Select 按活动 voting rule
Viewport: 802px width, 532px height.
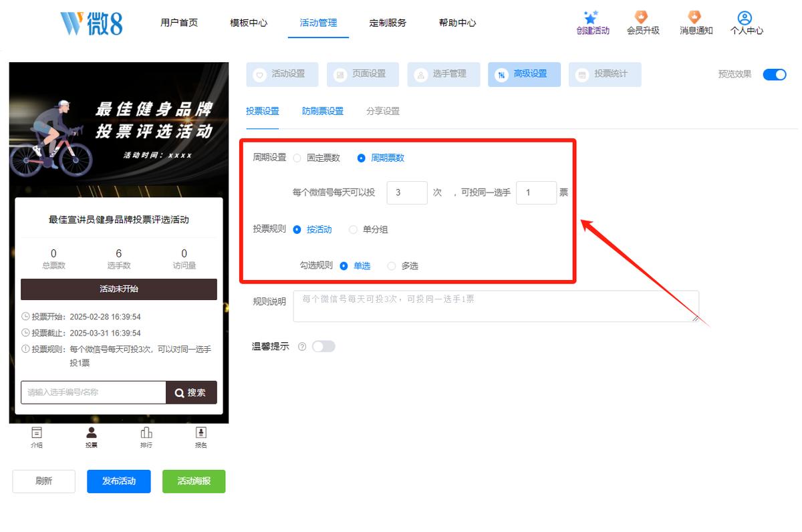coord(313,229)
